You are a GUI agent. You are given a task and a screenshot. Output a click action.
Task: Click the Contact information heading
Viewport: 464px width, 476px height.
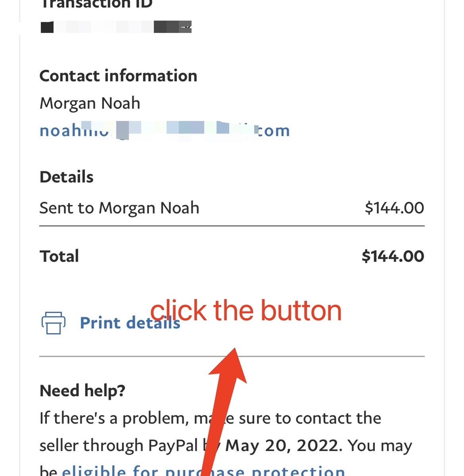[118, 76]
